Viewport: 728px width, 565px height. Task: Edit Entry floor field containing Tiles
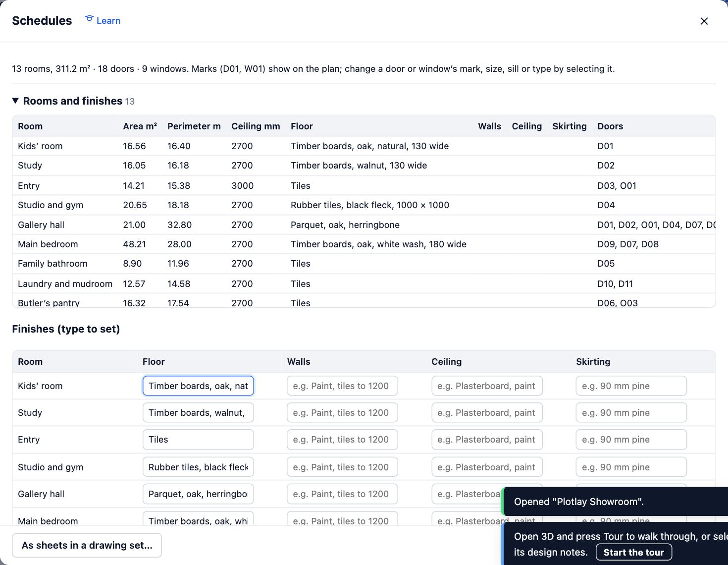click(198, 439)
